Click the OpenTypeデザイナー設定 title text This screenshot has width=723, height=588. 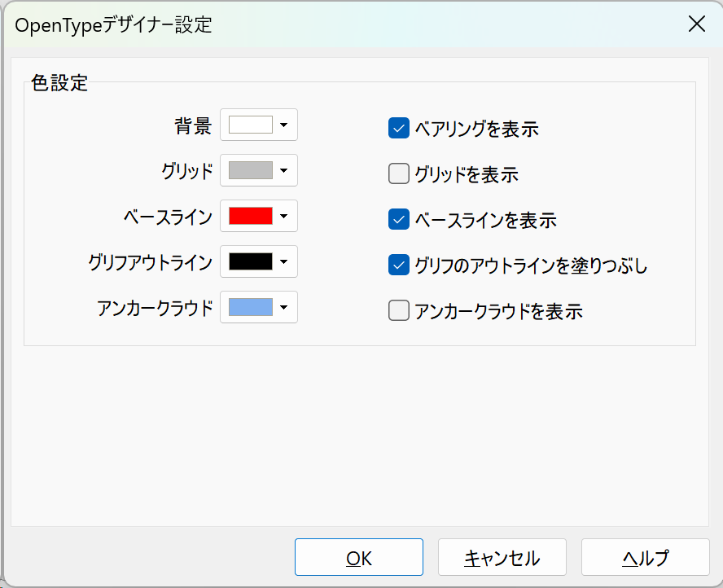tap(113, 25)
